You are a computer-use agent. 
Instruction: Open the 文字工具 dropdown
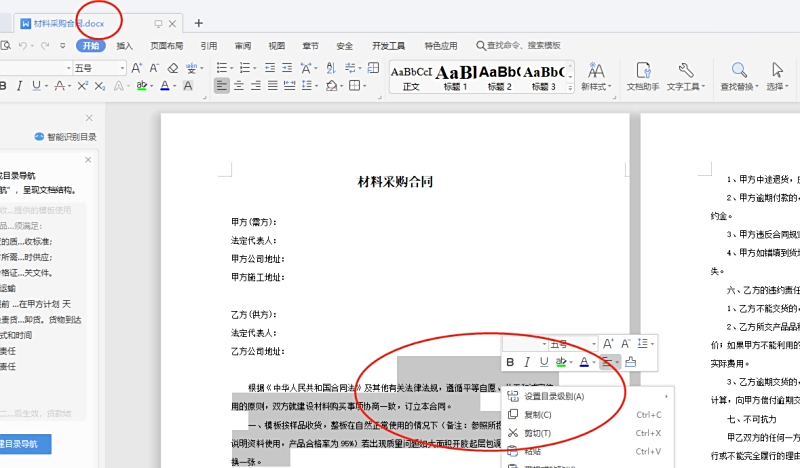click(x=686, y=77)
